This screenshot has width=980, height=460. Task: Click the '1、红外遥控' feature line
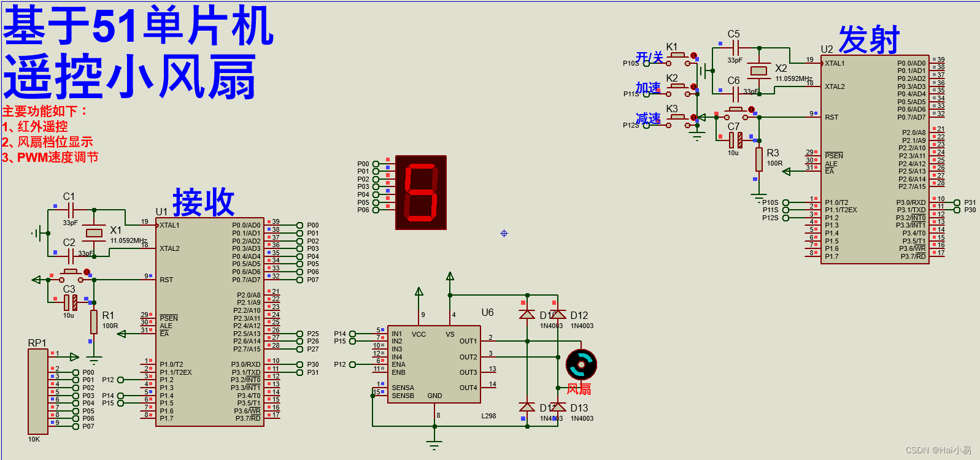click(x=35, y=126)
